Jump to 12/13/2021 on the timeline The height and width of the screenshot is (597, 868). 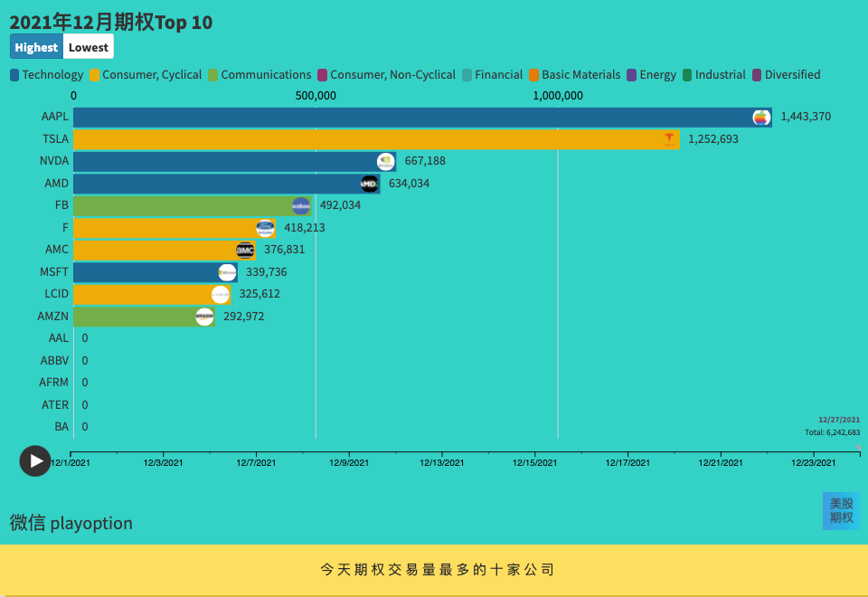click(x=442, y=462)
